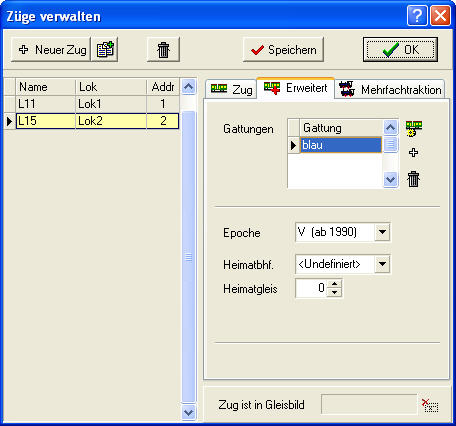The width and height of the screenshot is (456, 426).
Task: Delete selected train with toolbar trash icon
Action: [163, 50]
